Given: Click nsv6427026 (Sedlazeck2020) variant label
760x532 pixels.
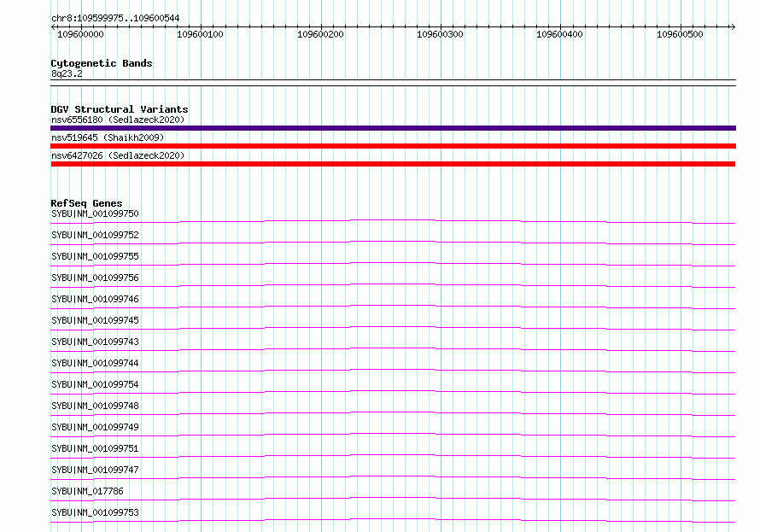Looking at the screenshot, I should [x=118, y=155].
